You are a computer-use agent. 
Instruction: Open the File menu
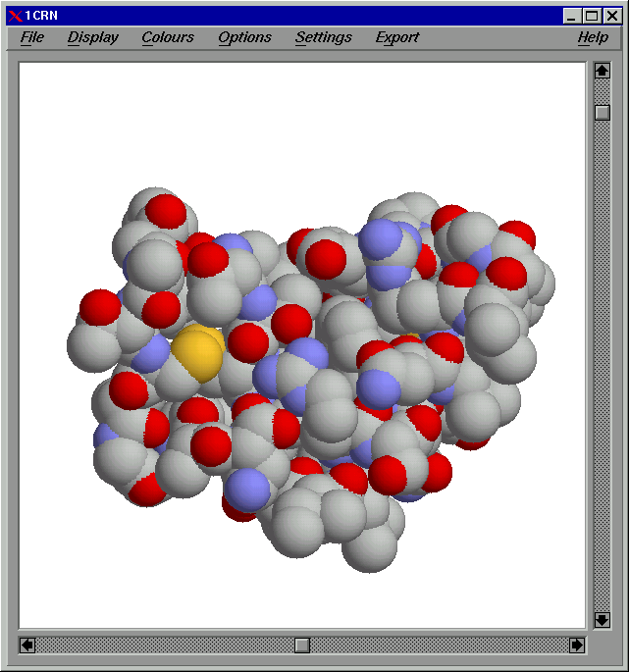pyautogui.click(x=31, y=37)
